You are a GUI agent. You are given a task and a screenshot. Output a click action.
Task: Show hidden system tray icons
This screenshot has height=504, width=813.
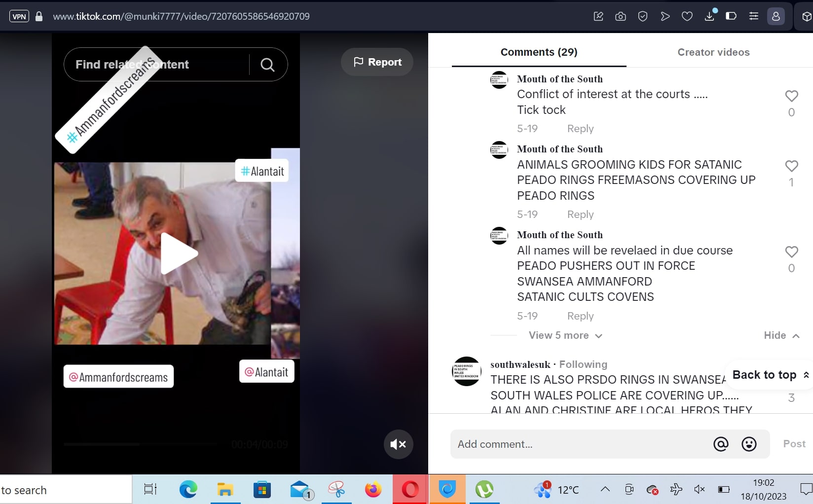pos(605,489)
